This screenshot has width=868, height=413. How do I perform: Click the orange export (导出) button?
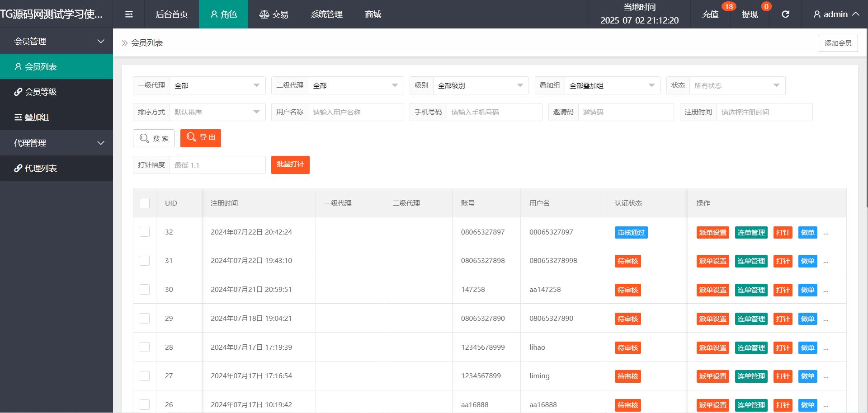(x=201, y=138)
